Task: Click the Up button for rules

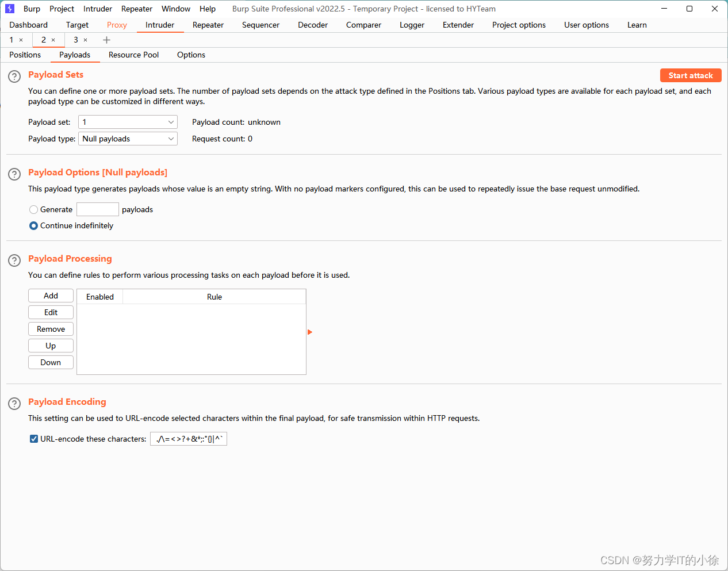Action: 51,346
